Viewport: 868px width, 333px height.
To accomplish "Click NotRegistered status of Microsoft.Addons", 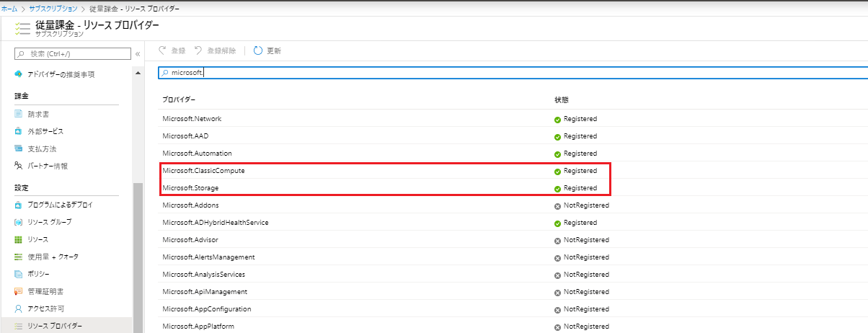I will 586,205.
